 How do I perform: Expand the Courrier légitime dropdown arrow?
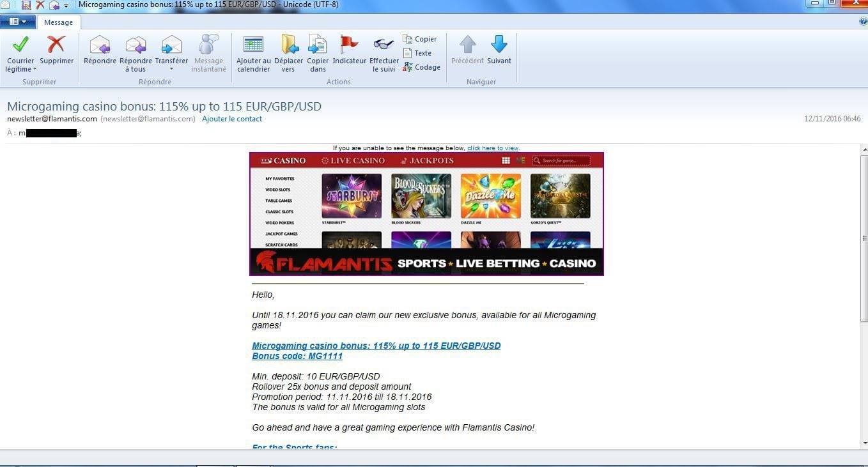[x=35, y=69]
